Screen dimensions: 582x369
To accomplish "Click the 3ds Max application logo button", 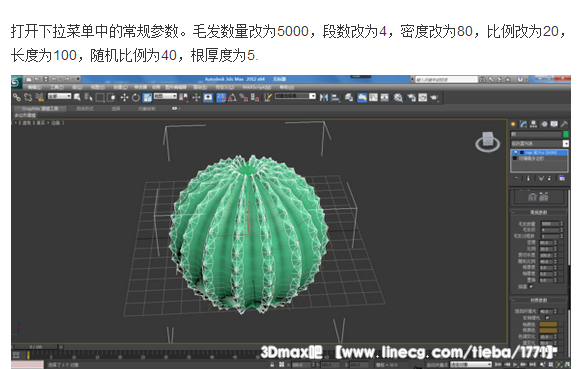I will point(16,82).
